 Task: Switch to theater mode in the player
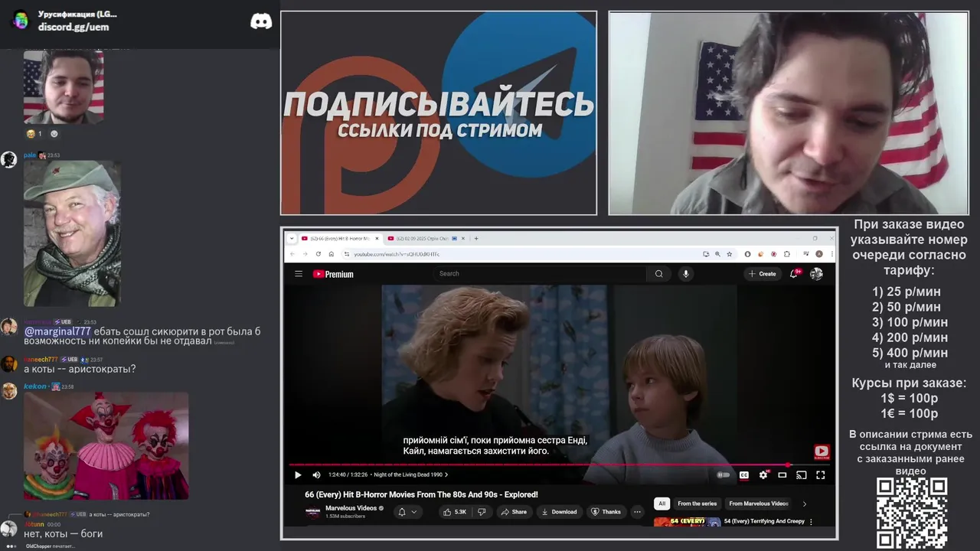pos(782,474)
